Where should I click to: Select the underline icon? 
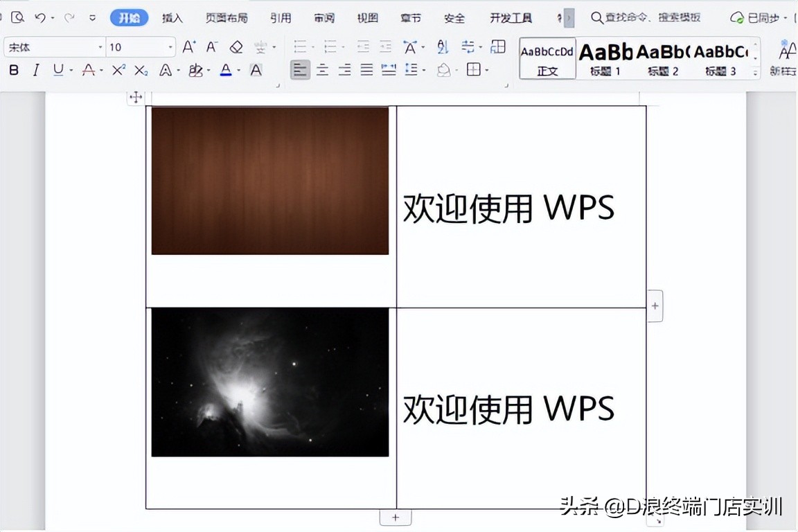tap(58, 70)
